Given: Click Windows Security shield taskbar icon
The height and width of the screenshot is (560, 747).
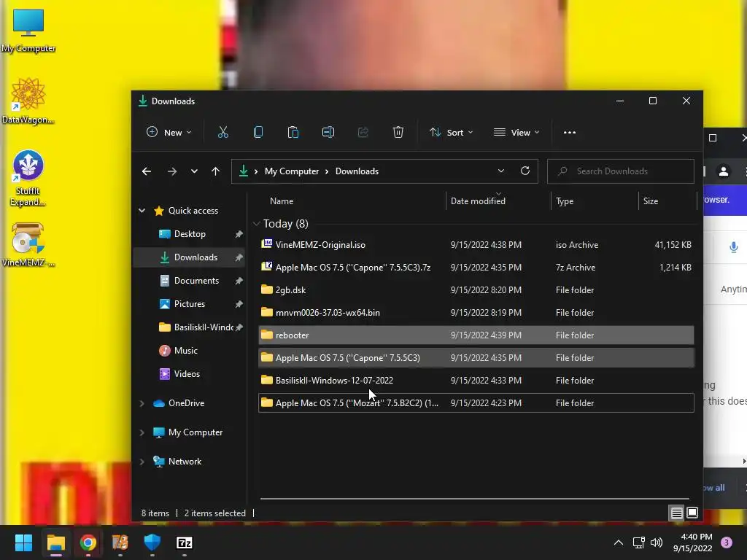Looking at the screenshot, I should click(x=152, y=542).
